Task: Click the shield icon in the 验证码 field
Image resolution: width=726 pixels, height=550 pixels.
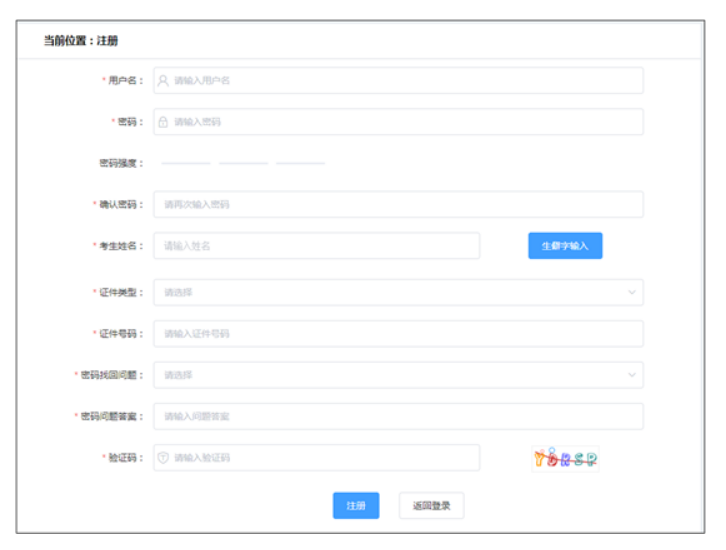Action: (163, 458)
